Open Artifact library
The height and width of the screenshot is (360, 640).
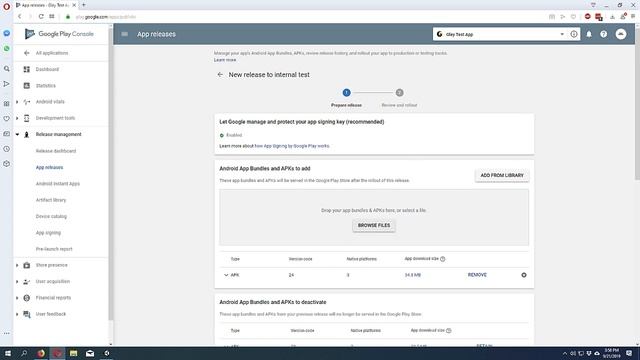click(51, 200)
